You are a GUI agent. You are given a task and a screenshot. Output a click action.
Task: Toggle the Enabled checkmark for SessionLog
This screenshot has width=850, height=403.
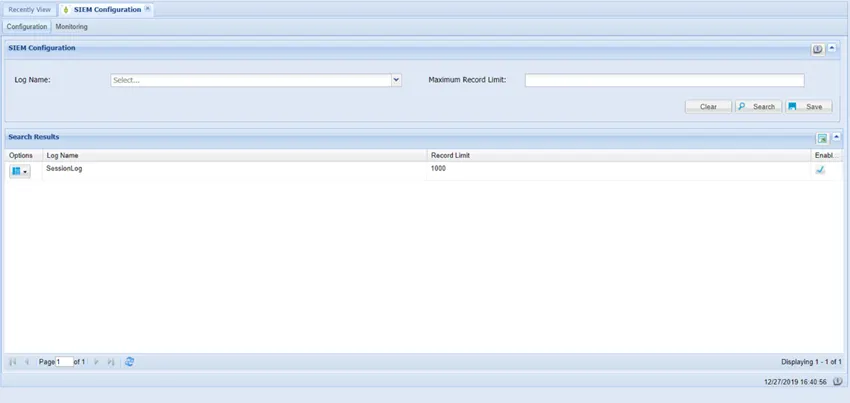coord(820,170)
